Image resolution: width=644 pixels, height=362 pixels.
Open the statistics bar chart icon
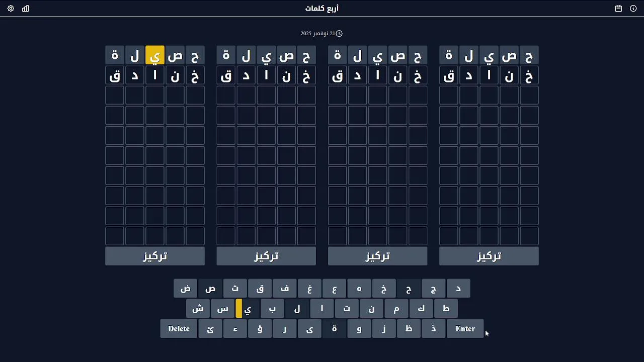(26, 9)
